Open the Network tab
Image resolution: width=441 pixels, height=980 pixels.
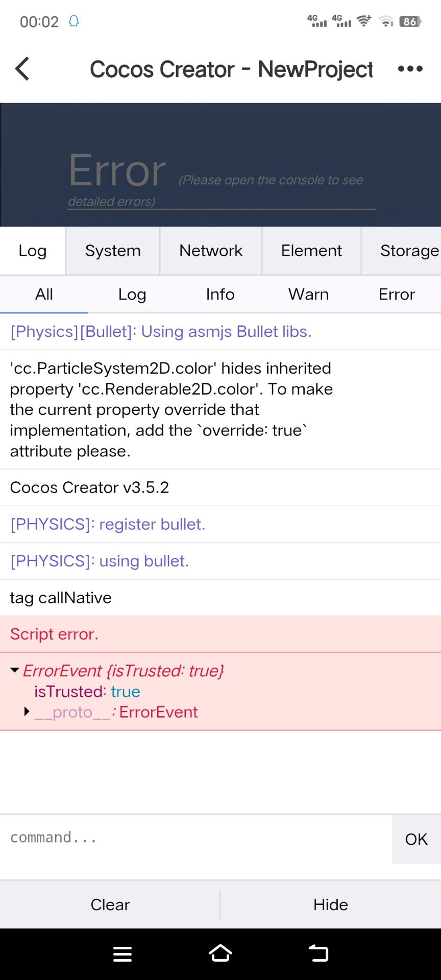coord(211,251)
